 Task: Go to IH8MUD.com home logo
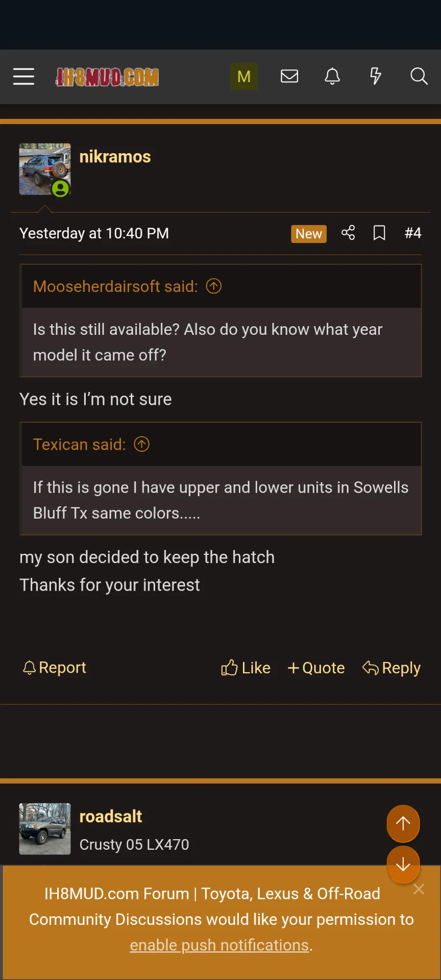(x=107, y=77)
